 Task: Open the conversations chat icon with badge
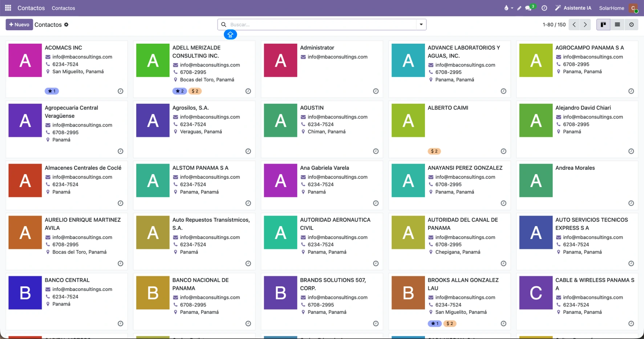[x=529, y=8]
